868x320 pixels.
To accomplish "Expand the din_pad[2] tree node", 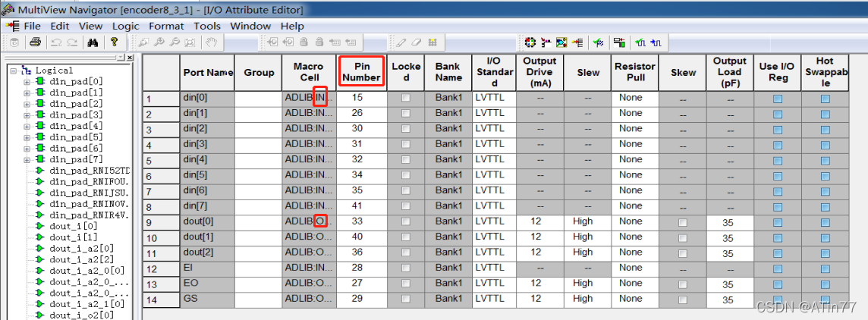I will [x=27, y=104].
